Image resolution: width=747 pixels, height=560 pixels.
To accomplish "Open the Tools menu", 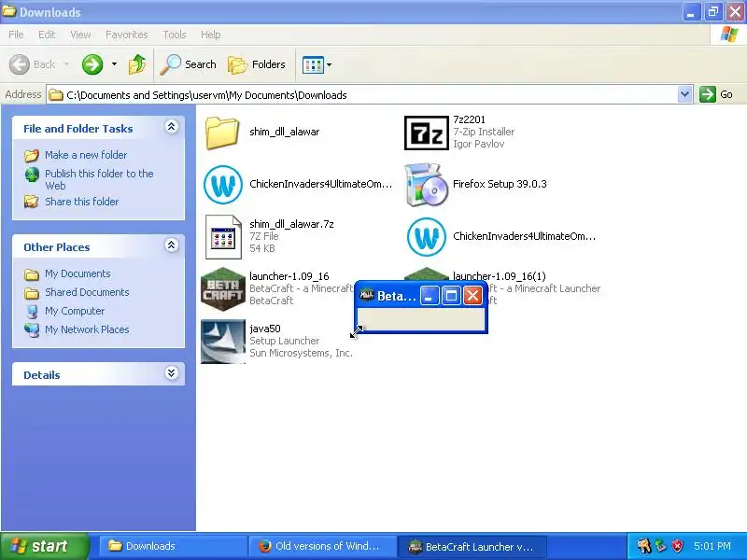I will [x=175, y=35].
